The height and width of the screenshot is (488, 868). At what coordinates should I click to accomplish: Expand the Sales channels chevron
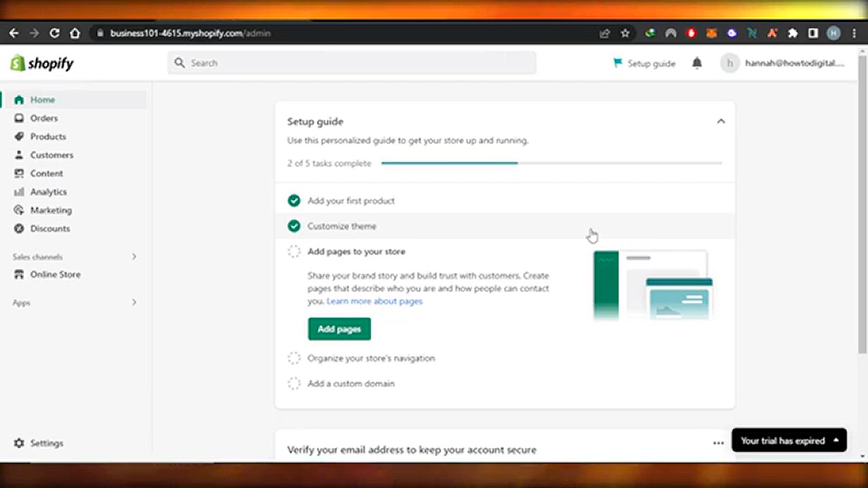pyautogui.click(x=134, y=257)
